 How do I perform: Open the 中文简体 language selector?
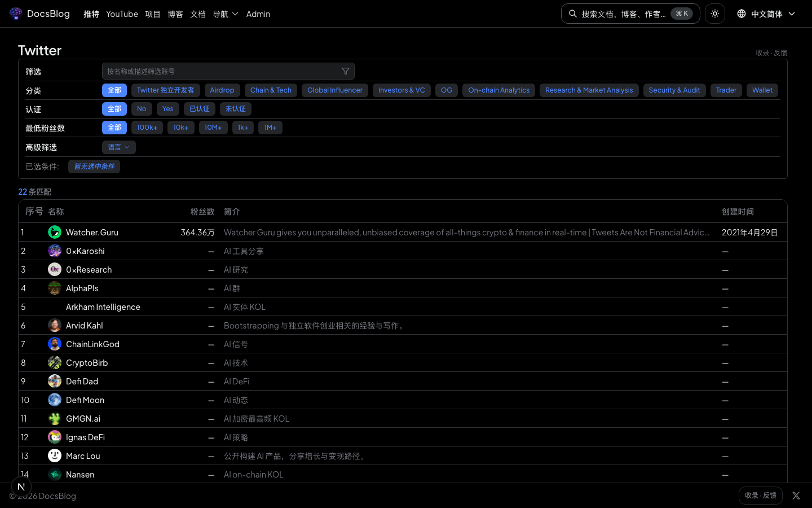(767, 14)
